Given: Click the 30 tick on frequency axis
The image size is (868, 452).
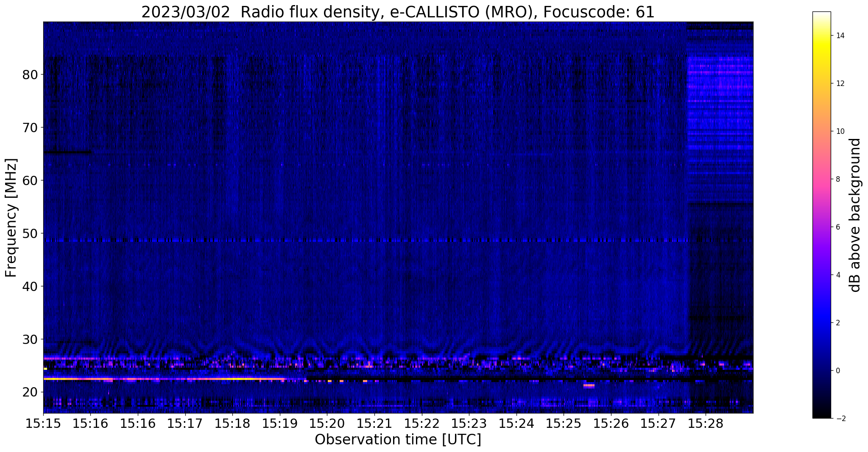Looking at the screenshot, I should coord(31,339).
